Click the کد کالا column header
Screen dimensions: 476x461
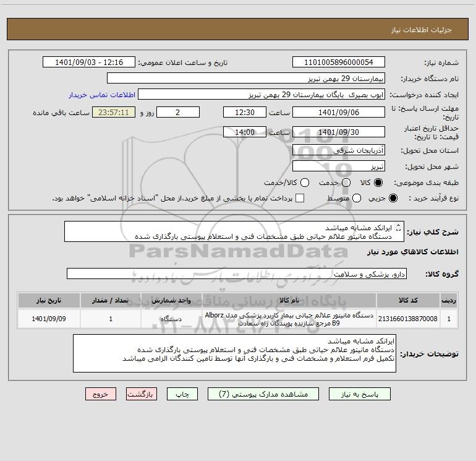click(408, 300)
